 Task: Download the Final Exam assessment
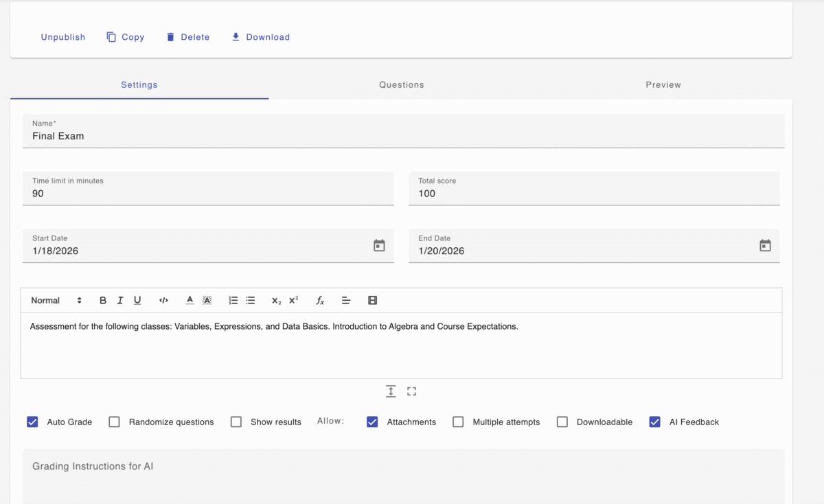tap(260, 37)
